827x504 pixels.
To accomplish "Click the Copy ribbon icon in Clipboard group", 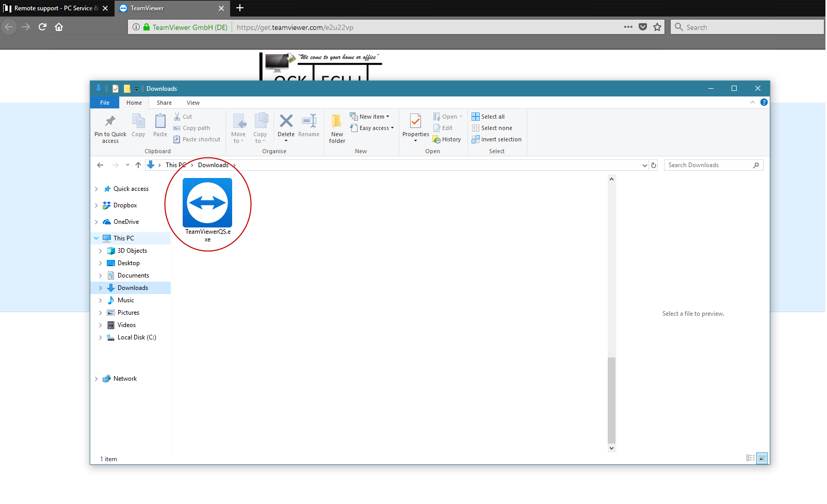I will (x=138, y=121).
